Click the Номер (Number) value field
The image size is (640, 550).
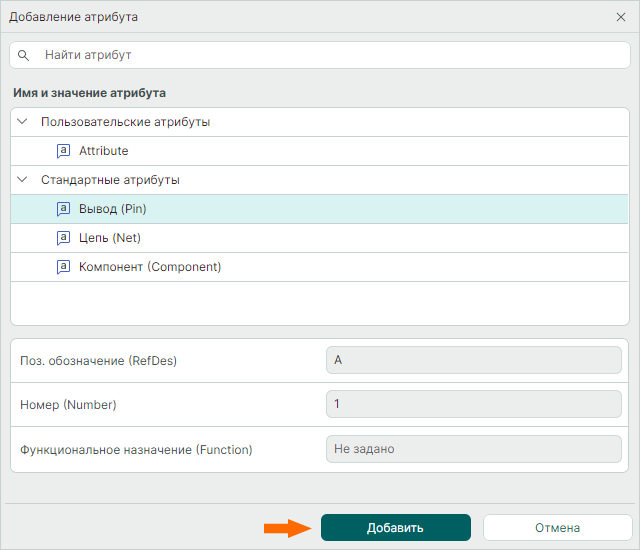(x=473, y=404)
